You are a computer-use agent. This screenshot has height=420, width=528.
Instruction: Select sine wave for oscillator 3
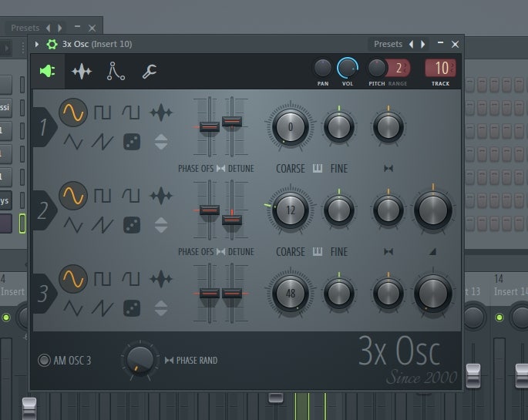pos(73,279)
